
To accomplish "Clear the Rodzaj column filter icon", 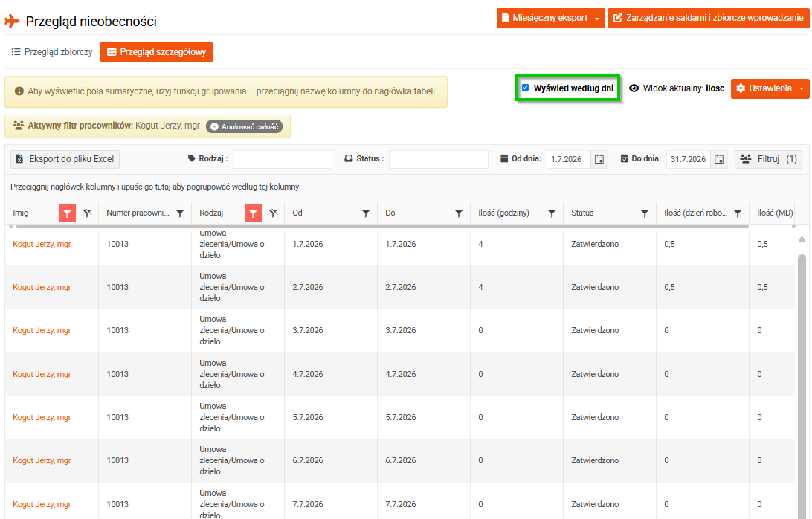I will (x=274, y=213).
